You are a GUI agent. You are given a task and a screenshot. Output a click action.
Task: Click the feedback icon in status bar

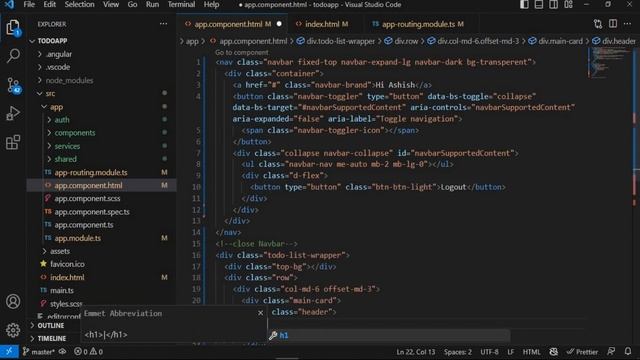pyautogui.click(x=611, y=351)
